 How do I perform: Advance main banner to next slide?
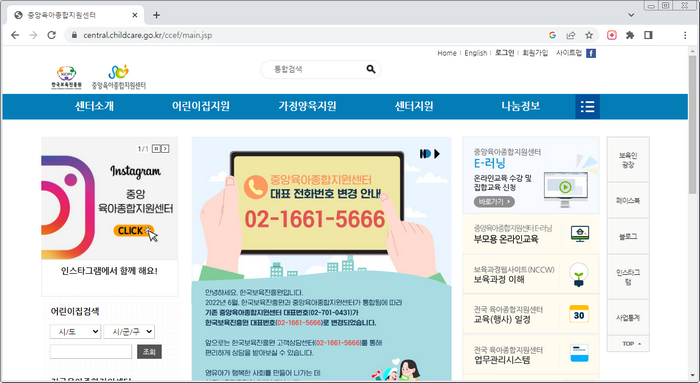437,154
